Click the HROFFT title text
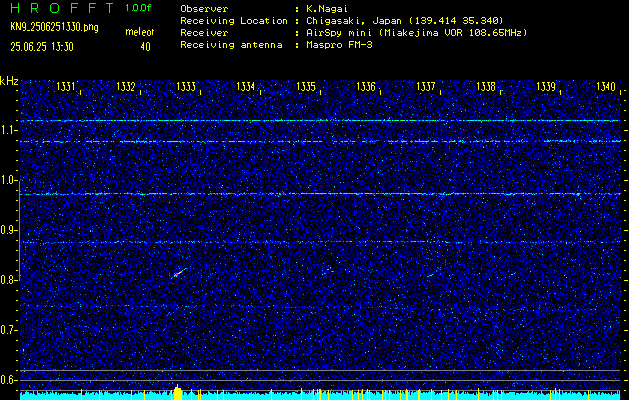The image size is (629, 400). 62,8
